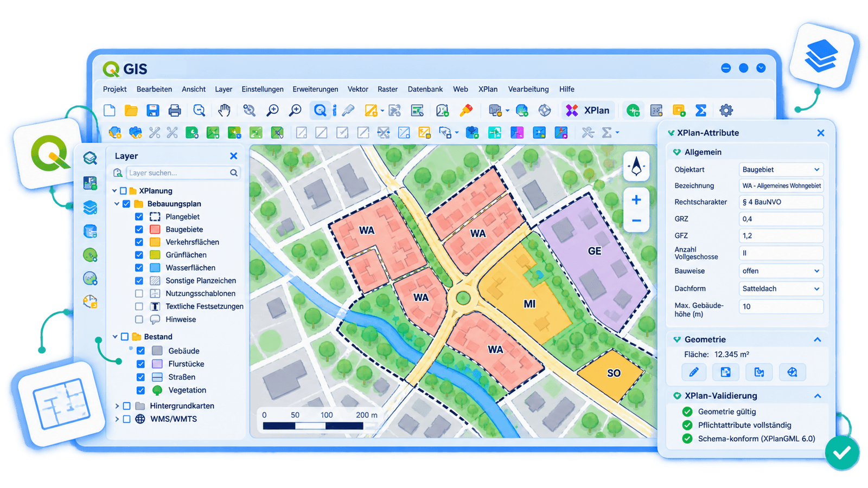868x488 pixels.
Task: Click the layers stack icon in sidebar
Action: [x=90, y=207]
